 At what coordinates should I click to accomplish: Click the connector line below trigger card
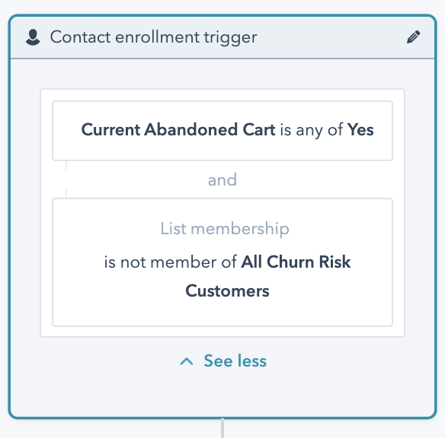(x=222, y=428)
